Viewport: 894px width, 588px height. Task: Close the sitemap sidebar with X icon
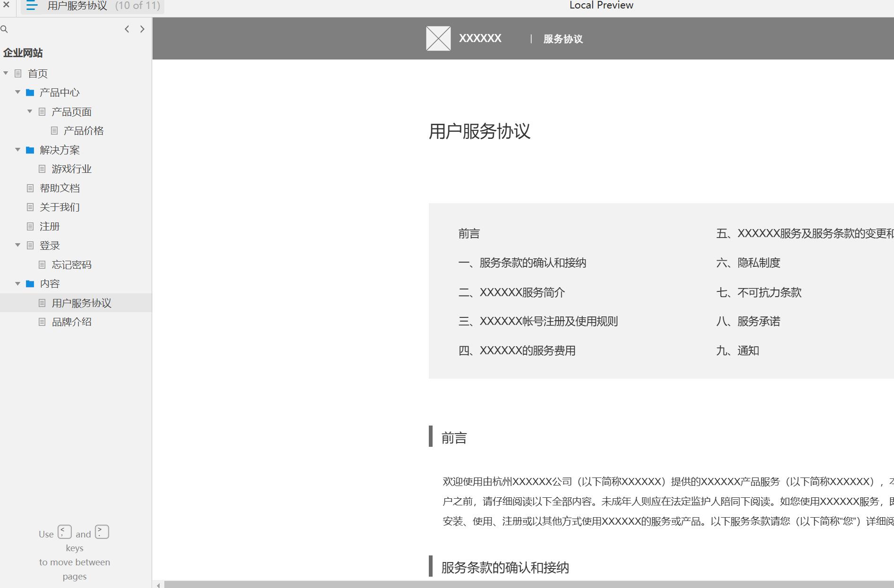[7, 5]
